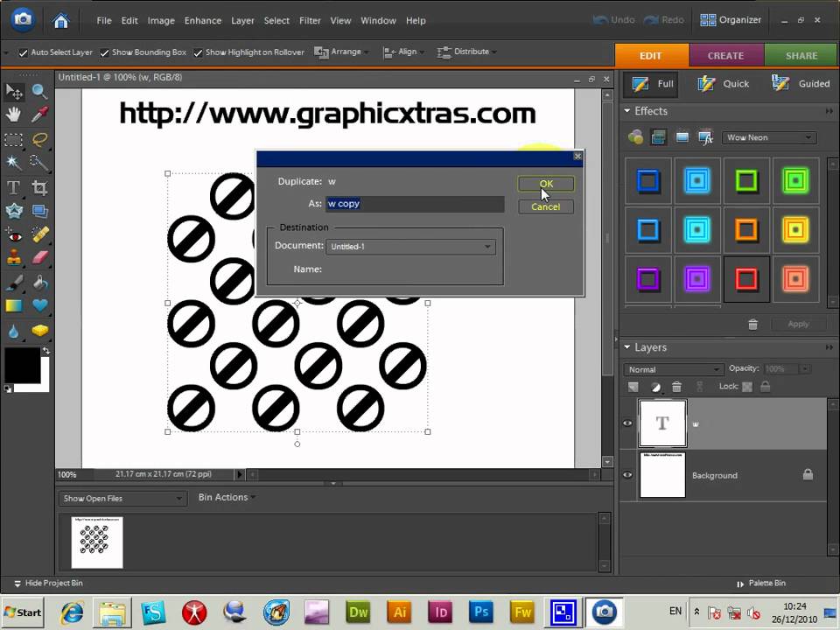Click the Layer Styles icon in Effects
Screen dimensions: 840x630
coord(658,137)
